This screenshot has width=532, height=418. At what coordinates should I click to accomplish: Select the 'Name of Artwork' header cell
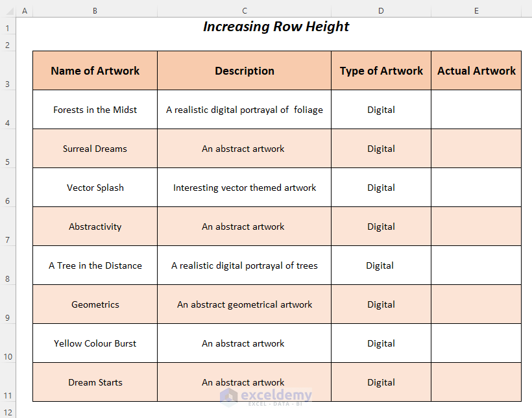coord(95,70)
